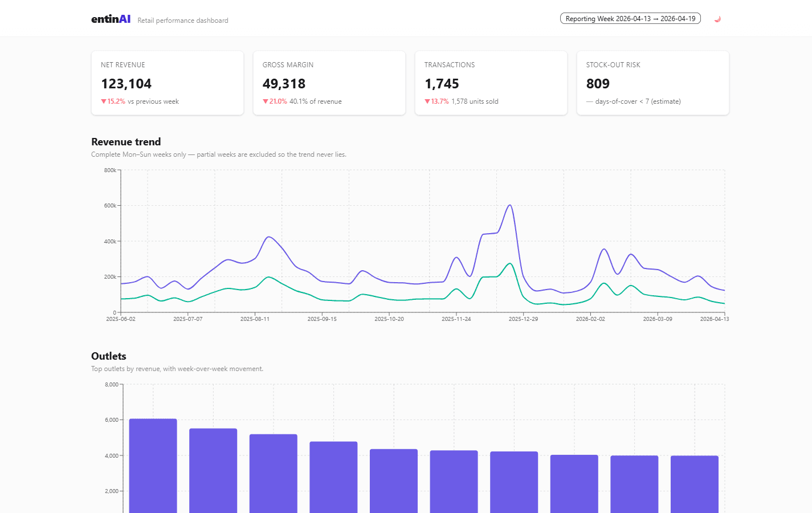Click the 2026-04-13 x-axis label

[715, 319]
